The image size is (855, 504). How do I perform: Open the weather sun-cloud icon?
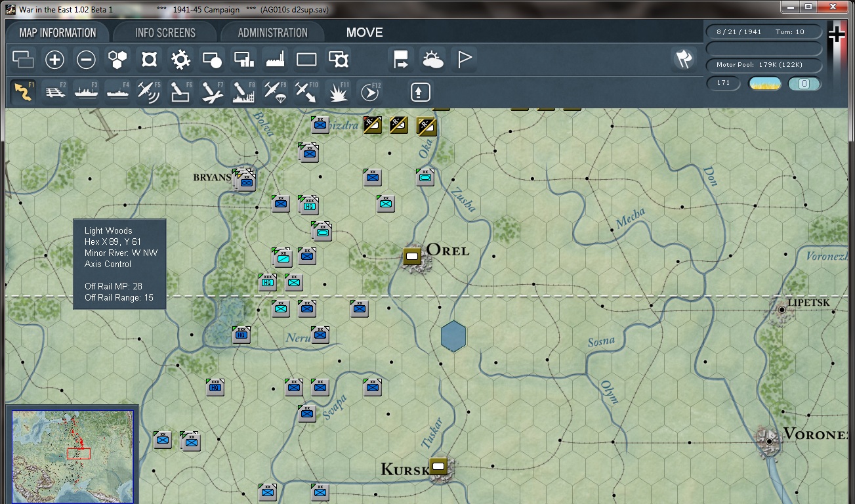tap(432, 60)
